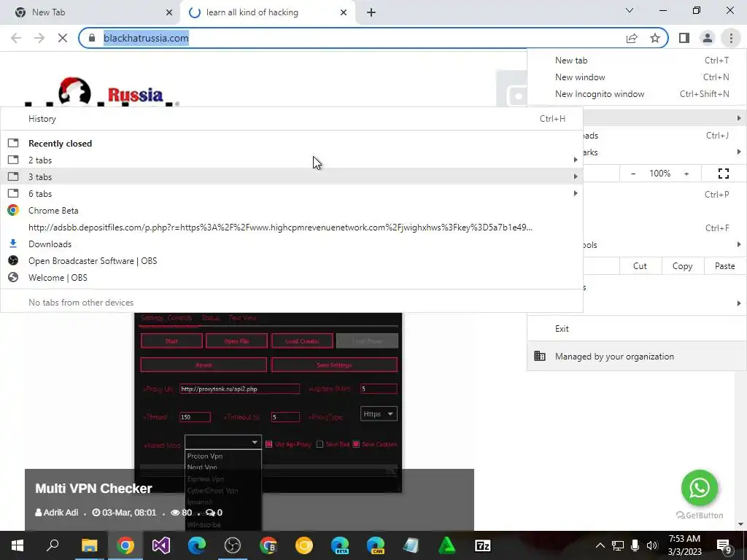The height and width of the screenshot is (560, 747).
Task: Open History with Ctrl+H entry
Action: [x=292, y=119]
